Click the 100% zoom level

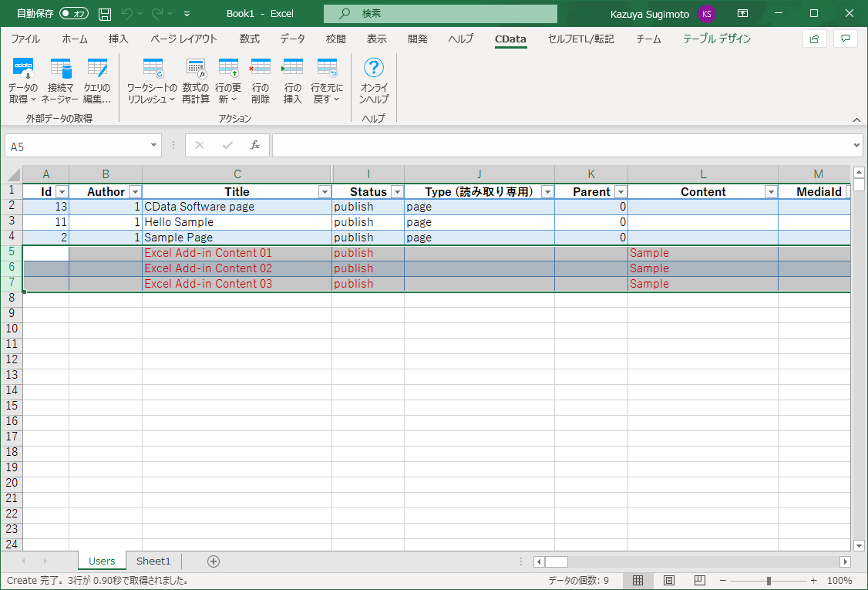tap(839, 581)
